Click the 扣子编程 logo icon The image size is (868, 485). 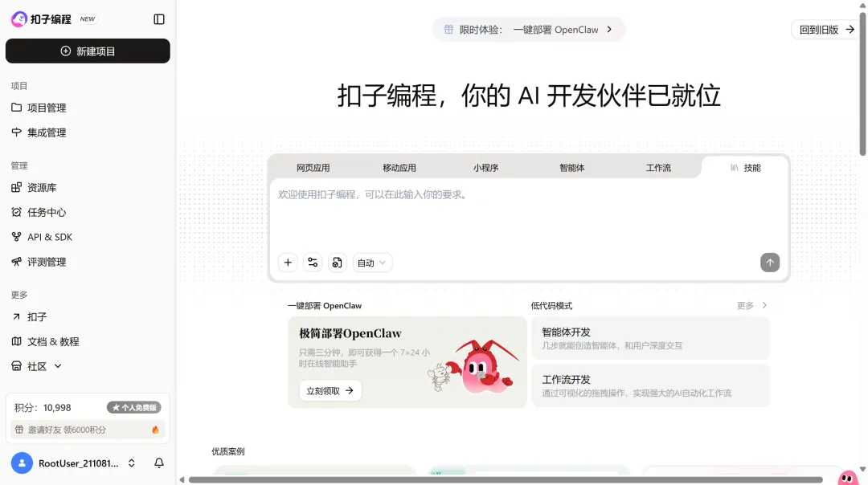[x=18, y=19]
